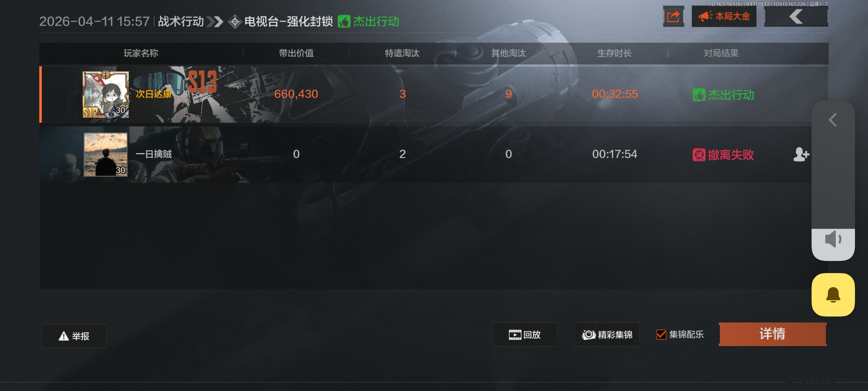868x391 pixels.
Task: Open the 本局大金 announcement button
Action: coord(724,16)
